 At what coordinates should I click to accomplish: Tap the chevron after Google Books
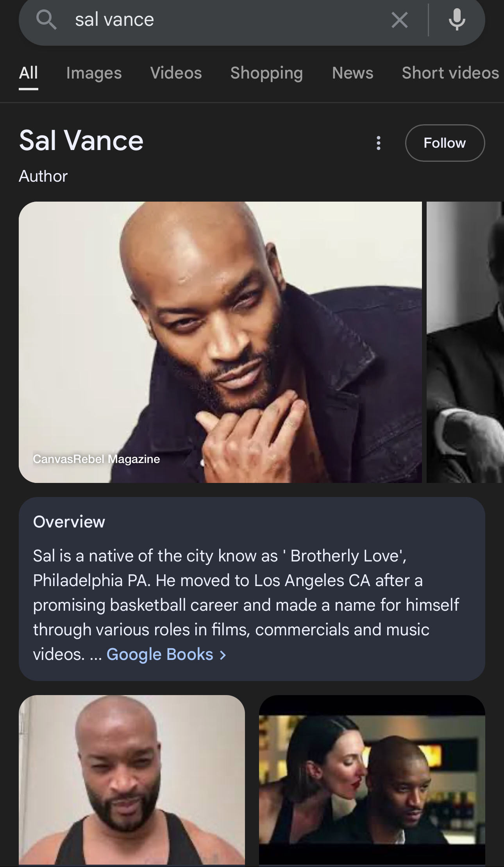[x=223, y=655]
